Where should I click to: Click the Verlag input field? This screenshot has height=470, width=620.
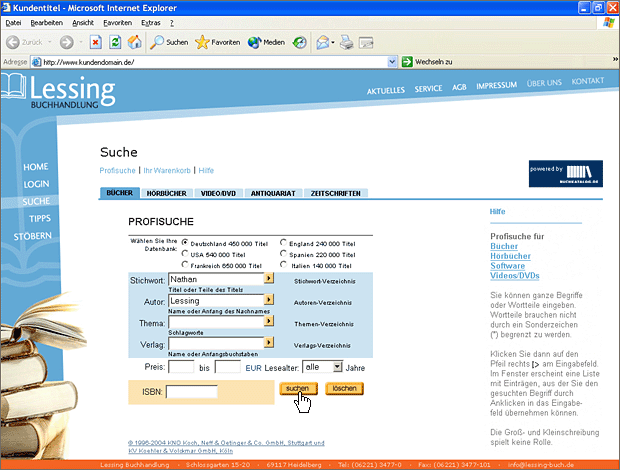click(216, 343)
